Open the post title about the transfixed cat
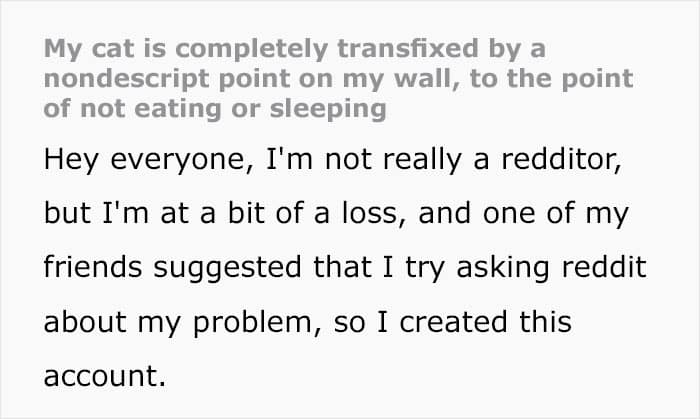The image size is (700, 419). pyautogui.click(x=338, y=79)
